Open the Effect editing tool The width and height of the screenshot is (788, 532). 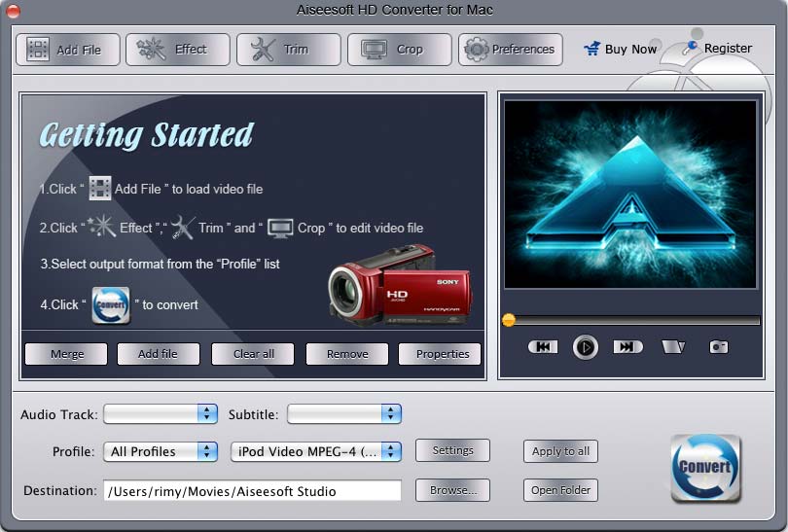178,50
